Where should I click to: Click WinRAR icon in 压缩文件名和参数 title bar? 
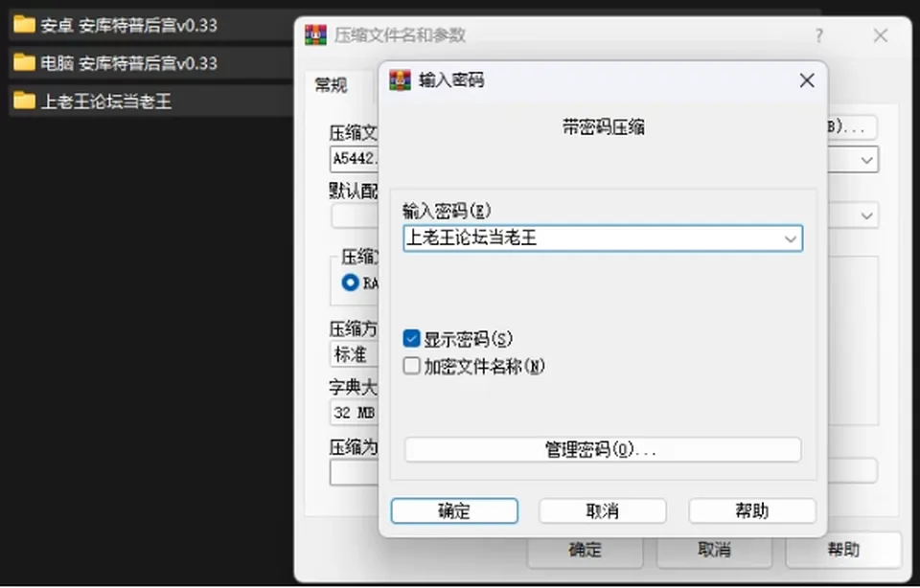[x=315, y=35]
